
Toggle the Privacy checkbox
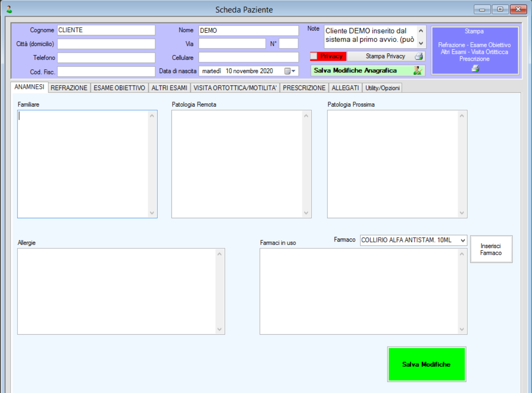[x=314, y=56]
